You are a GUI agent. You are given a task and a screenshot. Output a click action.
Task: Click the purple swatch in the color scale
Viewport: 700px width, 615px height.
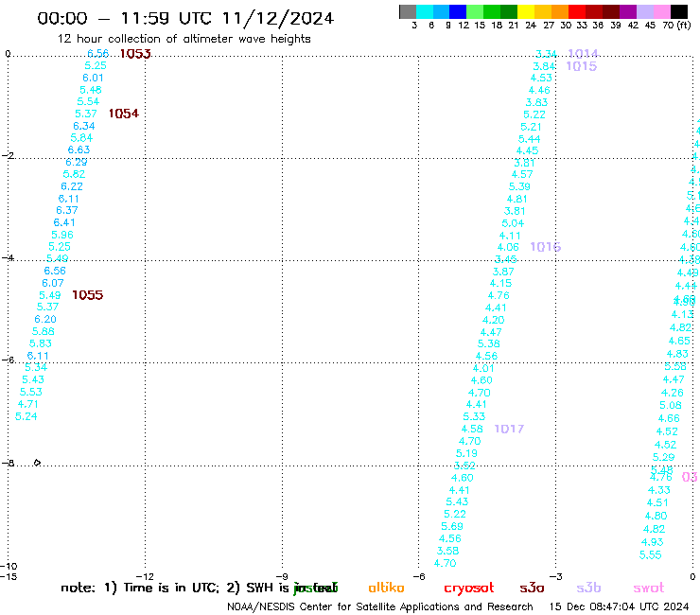click(628, 11)
